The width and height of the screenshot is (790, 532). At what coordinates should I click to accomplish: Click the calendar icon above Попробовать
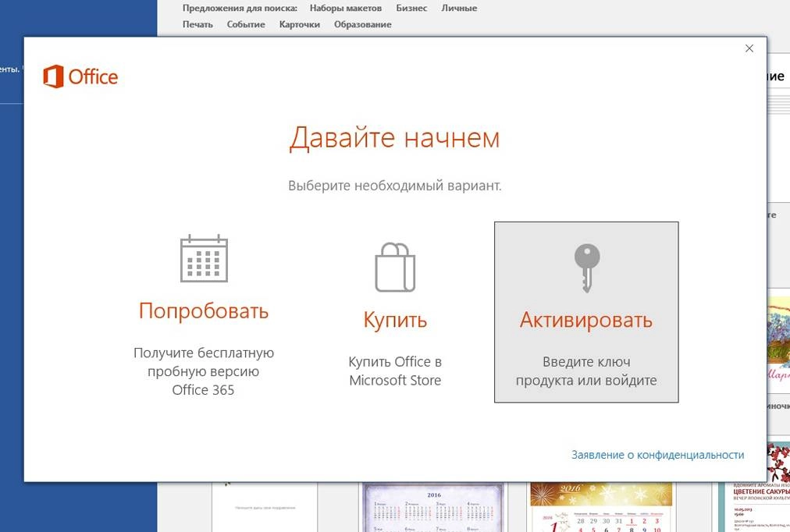click(204, 258)
